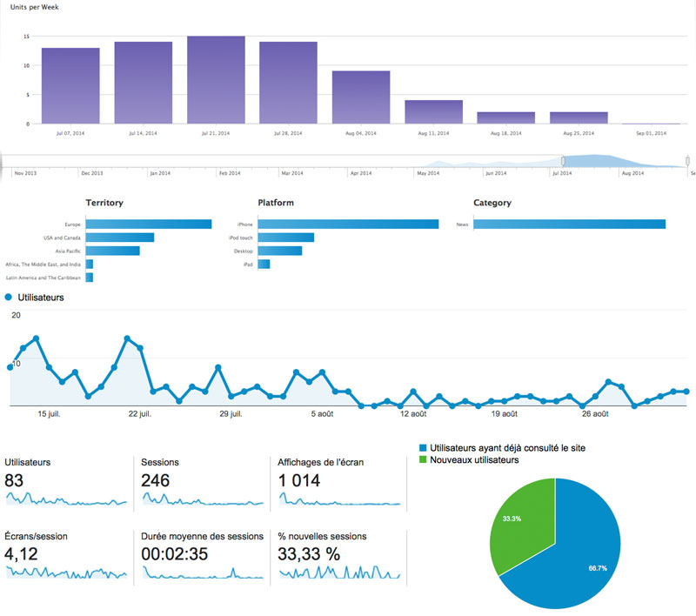Click the left handle of the date range slider

(563, 161)
